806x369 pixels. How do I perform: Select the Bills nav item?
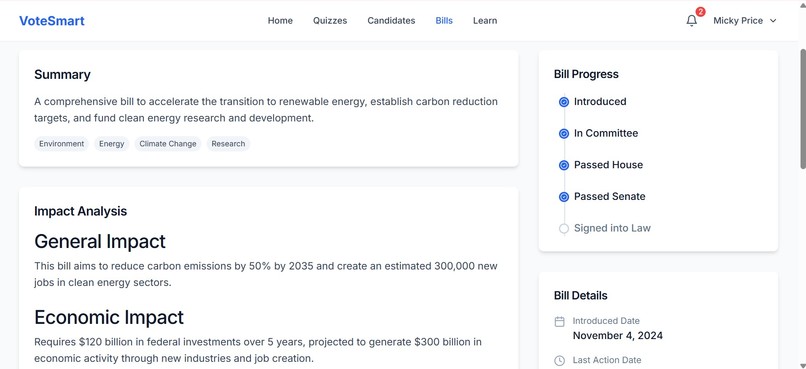tap(444, 21)
